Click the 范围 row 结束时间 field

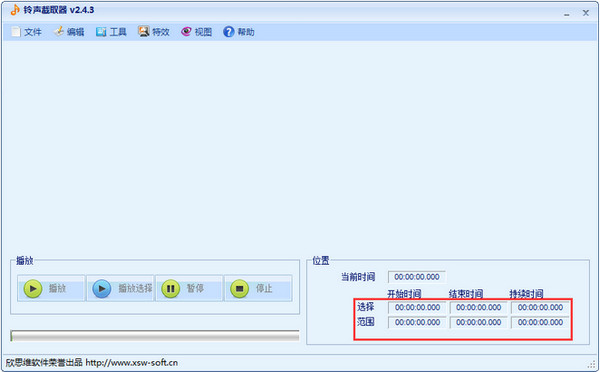pyautogui.click(x=478, y=322)
